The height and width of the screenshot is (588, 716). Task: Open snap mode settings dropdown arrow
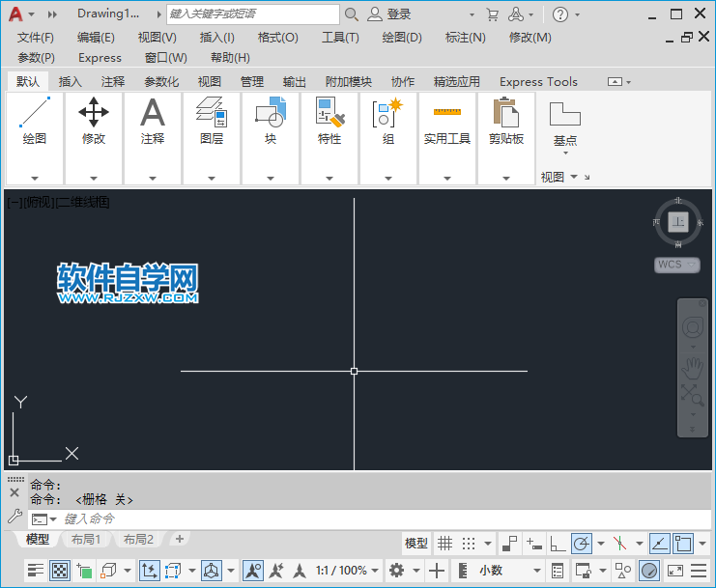pyautogui.click(x=488, y=544)
